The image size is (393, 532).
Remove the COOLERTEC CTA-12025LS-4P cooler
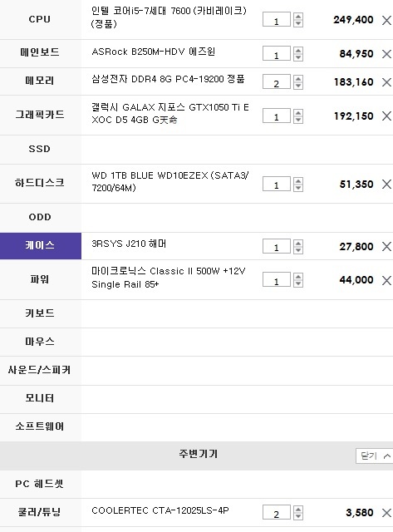click(x=386, y=513)
